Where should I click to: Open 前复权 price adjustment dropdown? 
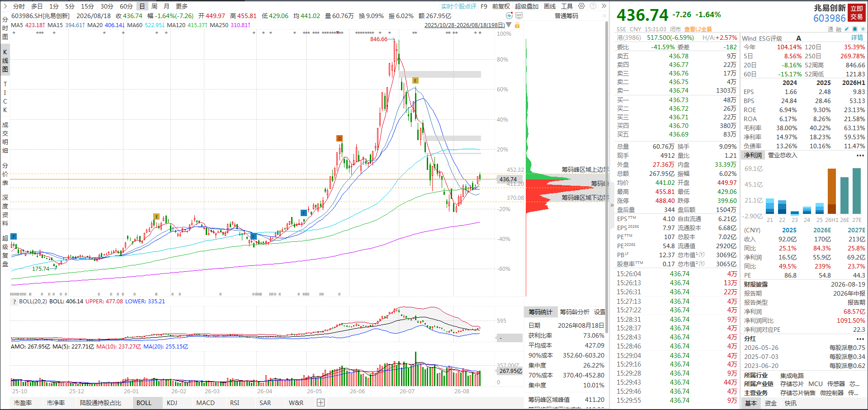coord(501,6)
